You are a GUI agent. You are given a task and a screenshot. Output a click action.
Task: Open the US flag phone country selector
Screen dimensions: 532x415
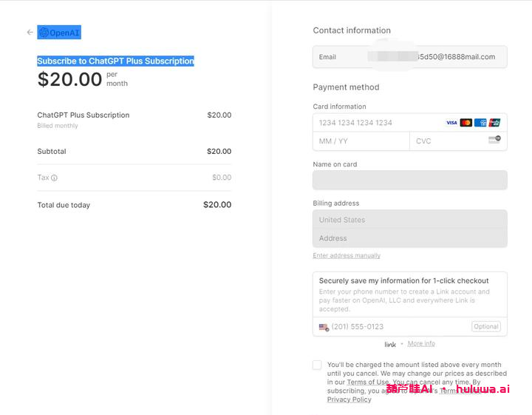pos(324,327)
